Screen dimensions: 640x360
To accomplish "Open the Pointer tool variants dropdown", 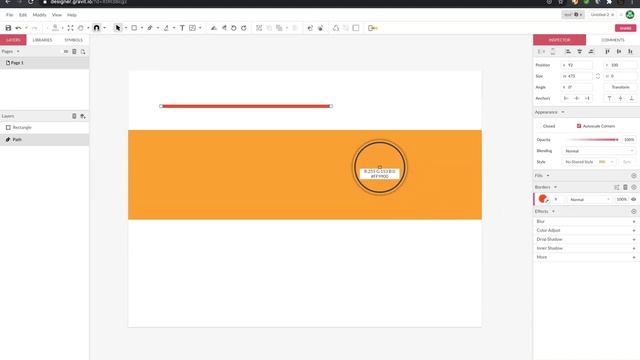I will tap(126, 28).
